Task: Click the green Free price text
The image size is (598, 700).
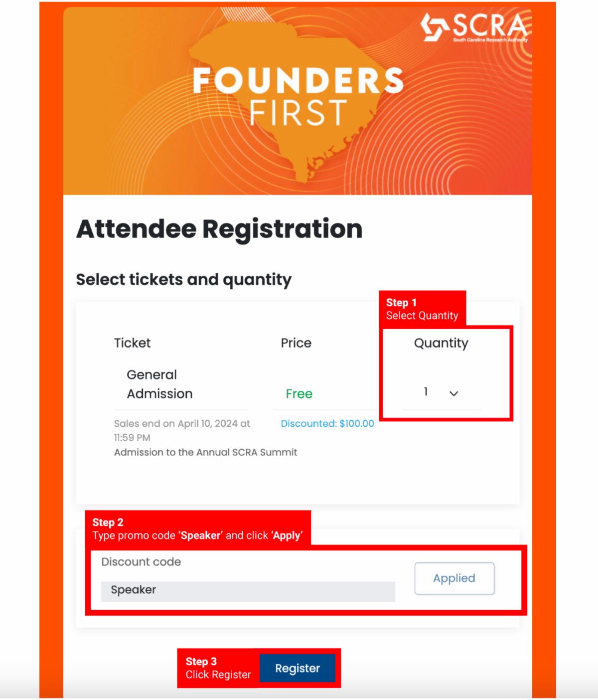Action: coord(299,393)
